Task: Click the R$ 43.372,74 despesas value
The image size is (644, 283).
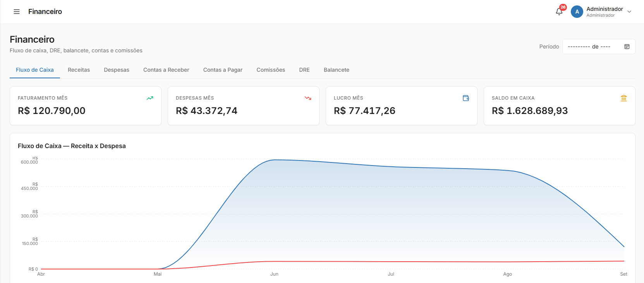Action: (x=206, y=111)
